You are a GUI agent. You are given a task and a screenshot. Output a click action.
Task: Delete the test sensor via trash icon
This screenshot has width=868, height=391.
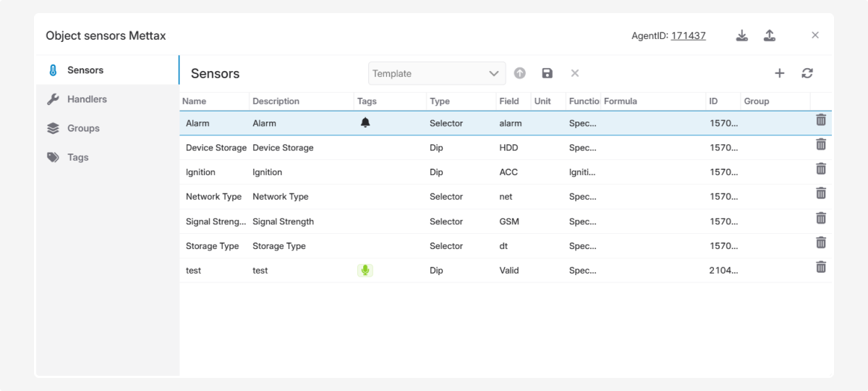tap(821, 267)
